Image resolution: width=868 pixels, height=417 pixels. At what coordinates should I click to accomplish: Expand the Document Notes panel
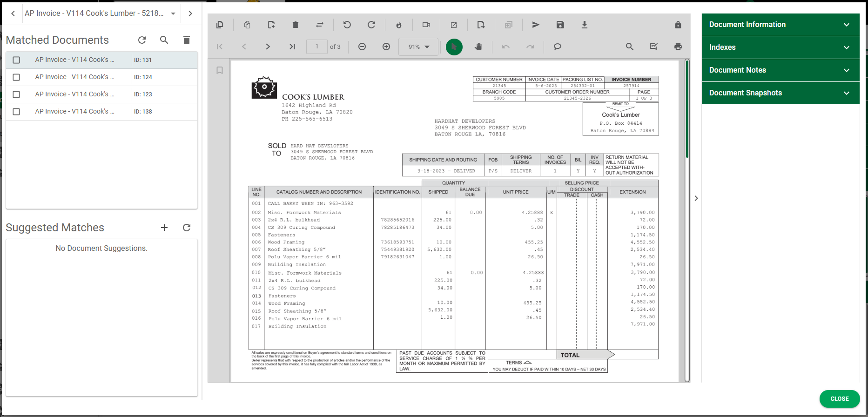pyautogui.click(x=781, y=70)
